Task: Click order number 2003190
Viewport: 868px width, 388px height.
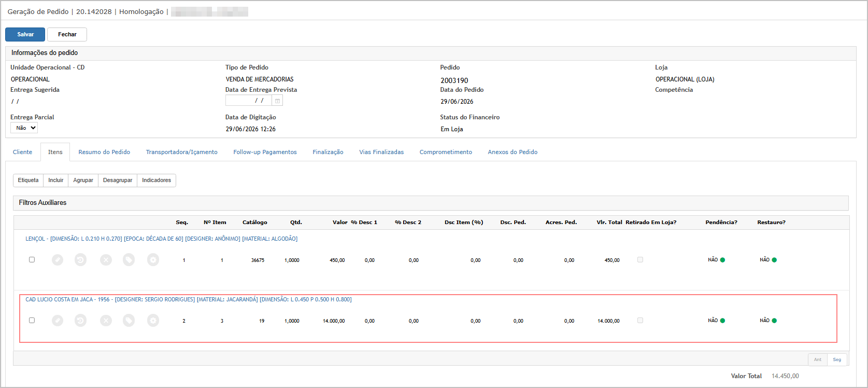Action: [x=454, y=80]
